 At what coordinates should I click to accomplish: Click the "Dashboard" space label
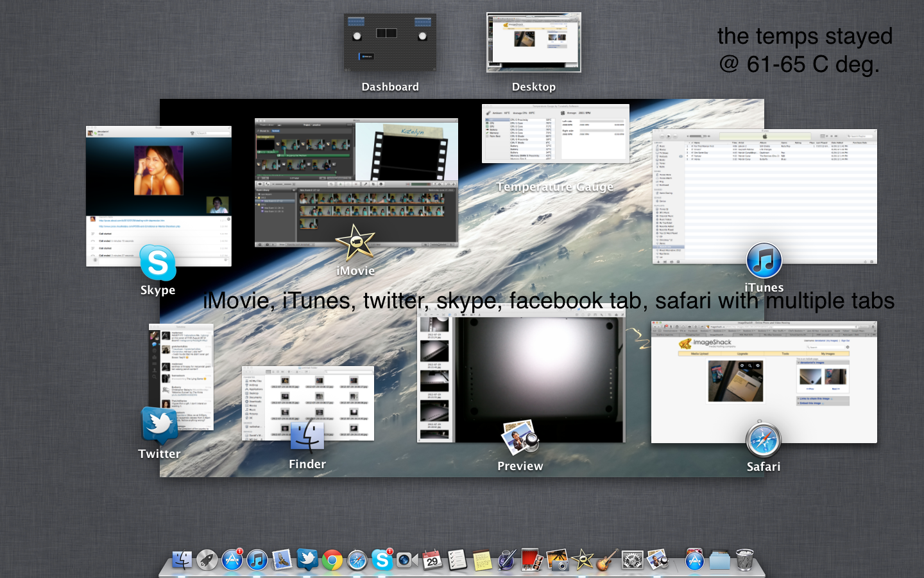pyautogui.click(x=390, y=87)
